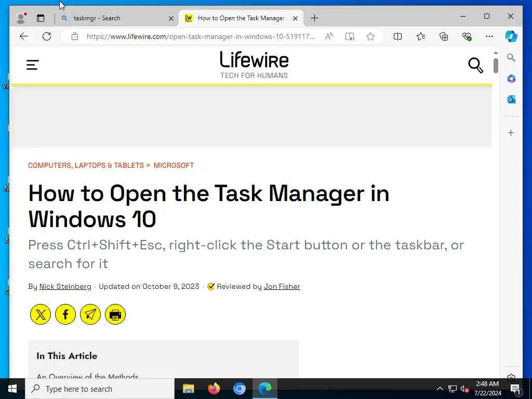Go to the Lifewire homepage logo
This screenshot has height=399, width=532.
pyautogui.click(x=254, y=65)
